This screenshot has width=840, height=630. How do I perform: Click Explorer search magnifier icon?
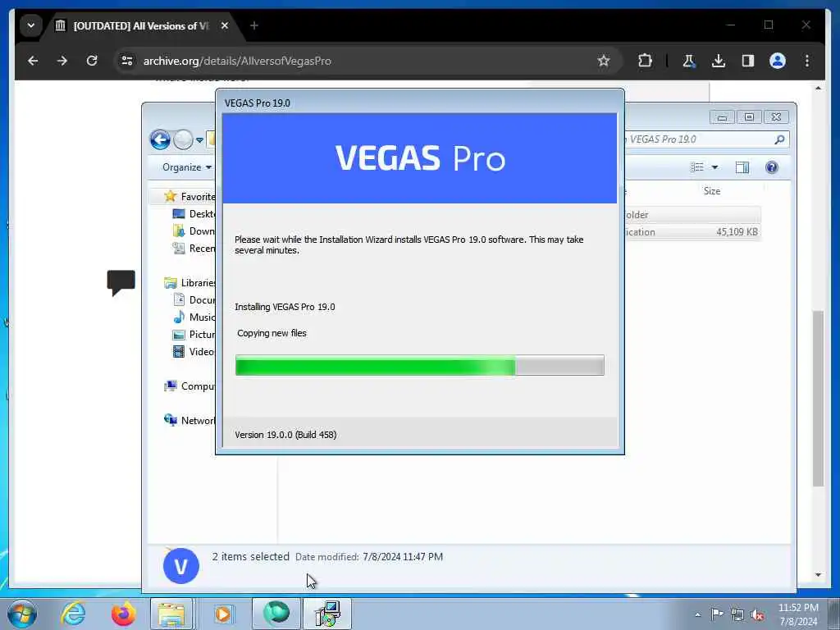pyautogui.click(x=779, y=139)
